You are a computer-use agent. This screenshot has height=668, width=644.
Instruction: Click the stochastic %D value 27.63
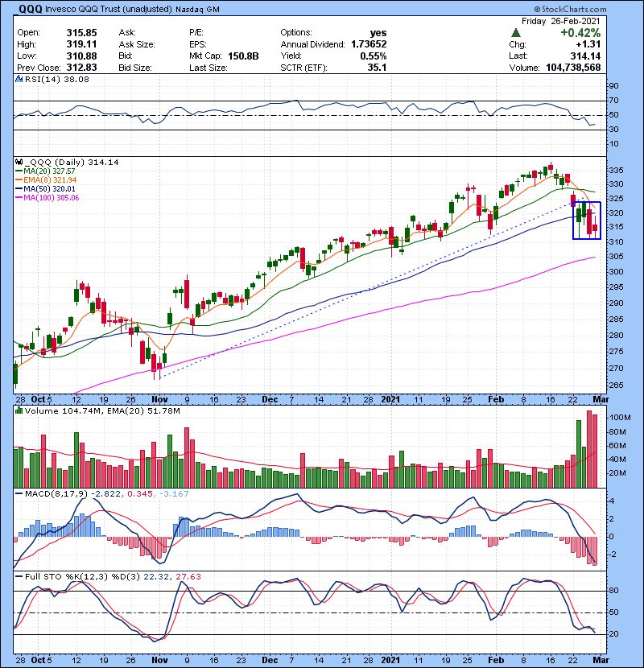coord(188,576)
